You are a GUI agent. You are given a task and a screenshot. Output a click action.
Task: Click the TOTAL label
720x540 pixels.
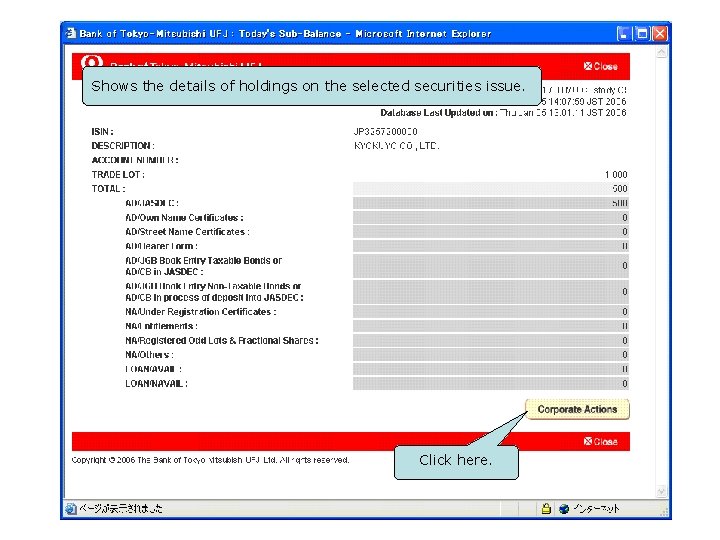108,189
